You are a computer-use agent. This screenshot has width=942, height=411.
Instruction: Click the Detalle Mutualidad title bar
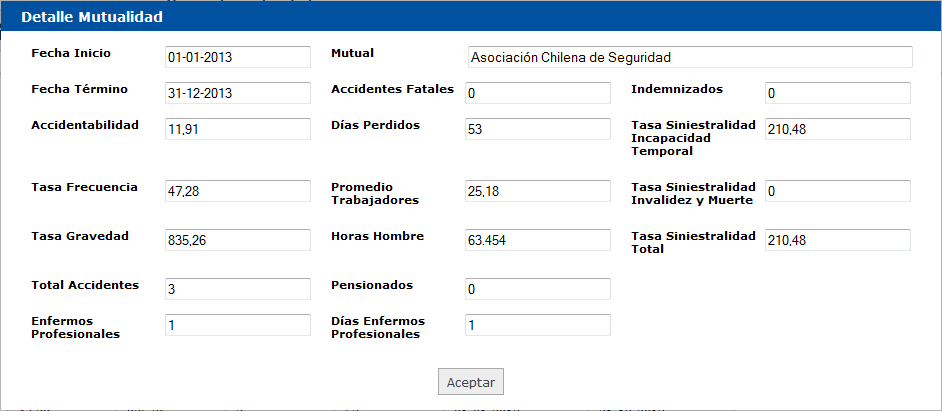pyautogui.click(x=471, y=17)
